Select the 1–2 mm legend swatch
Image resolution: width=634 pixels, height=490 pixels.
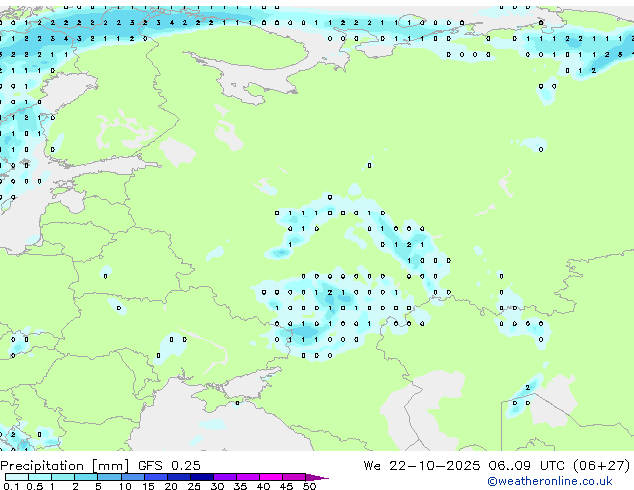point(63,477)
